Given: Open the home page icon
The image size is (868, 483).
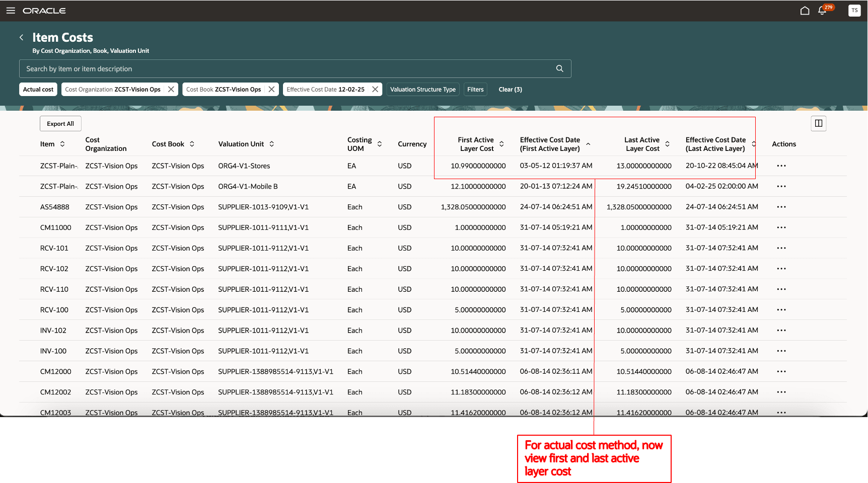Looking at the screenshot, I should pos(804,10).
